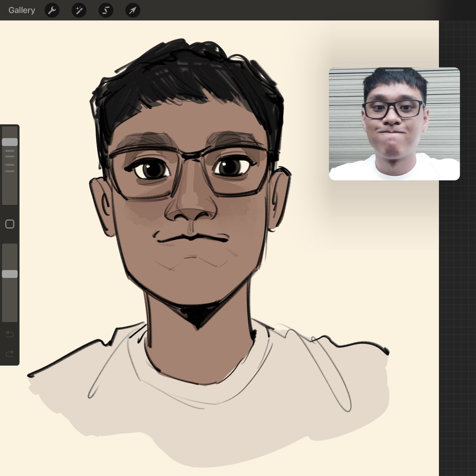Tap the square modify button in sidebar

(10, 224)
